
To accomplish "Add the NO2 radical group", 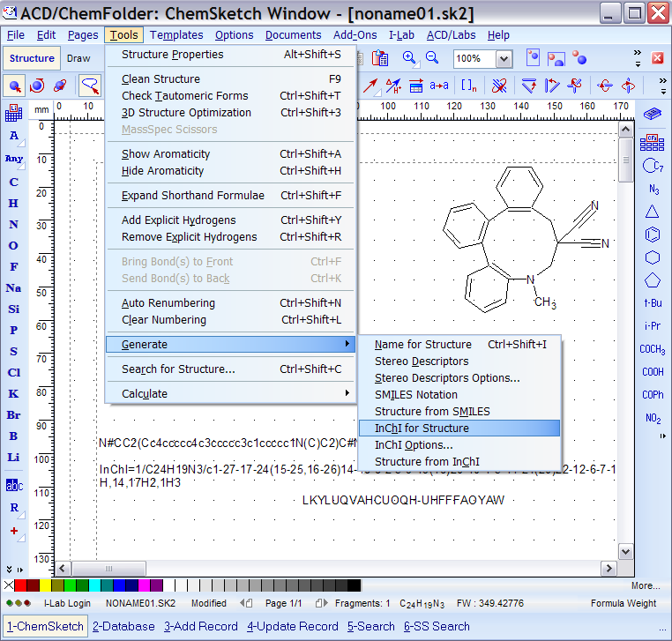I will point(653,418).
